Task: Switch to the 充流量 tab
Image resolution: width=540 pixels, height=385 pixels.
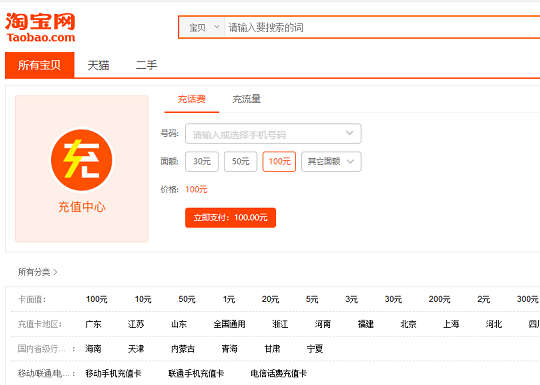Action: click(247, 99)
